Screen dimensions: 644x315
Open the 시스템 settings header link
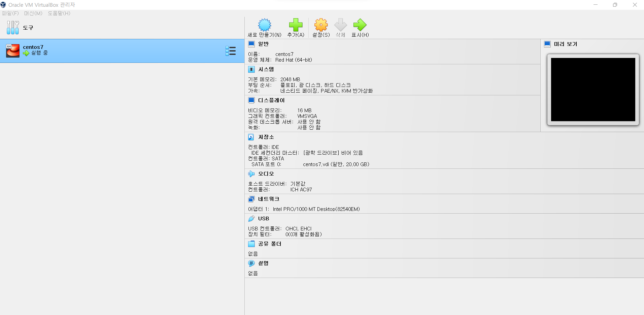point(266,69)
